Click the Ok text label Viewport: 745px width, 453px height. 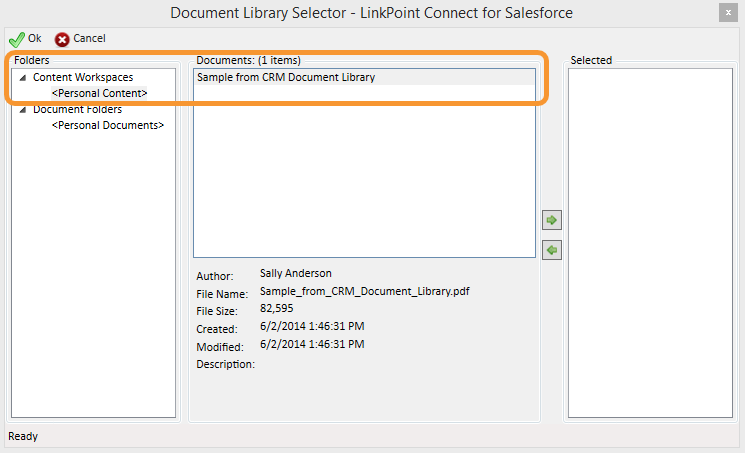(35, 38)
